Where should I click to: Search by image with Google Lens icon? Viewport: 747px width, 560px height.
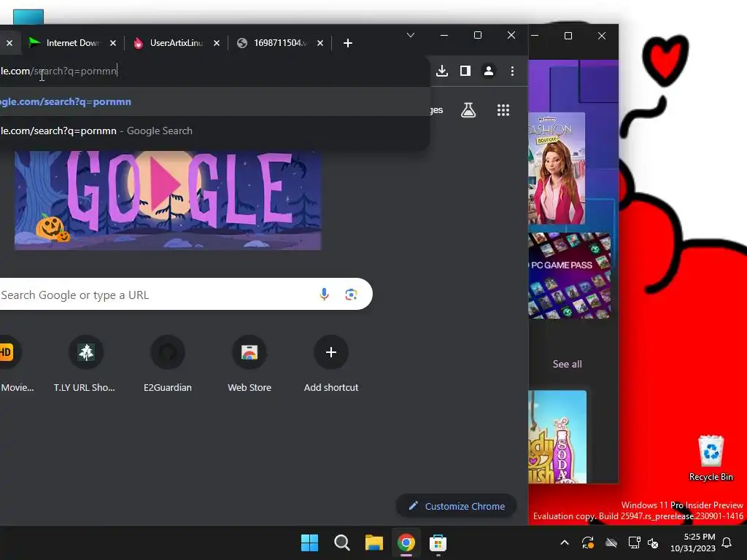pos(351,295)
